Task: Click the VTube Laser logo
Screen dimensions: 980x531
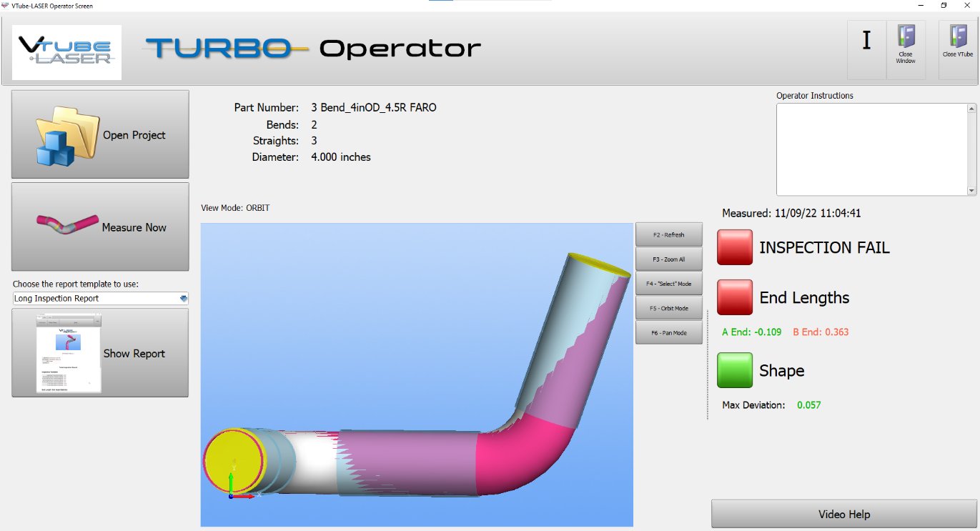Action: (x=67, y=52)
